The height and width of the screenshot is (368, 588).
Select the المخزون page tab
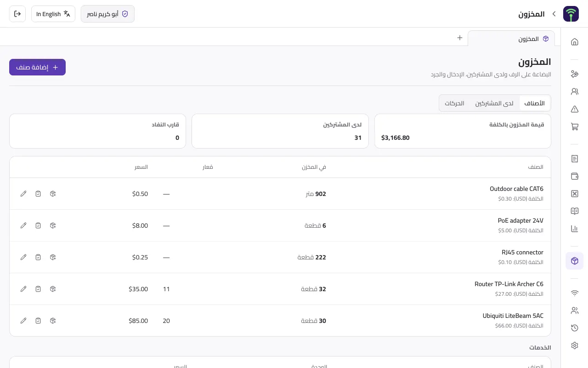click(x=511, y=39)
